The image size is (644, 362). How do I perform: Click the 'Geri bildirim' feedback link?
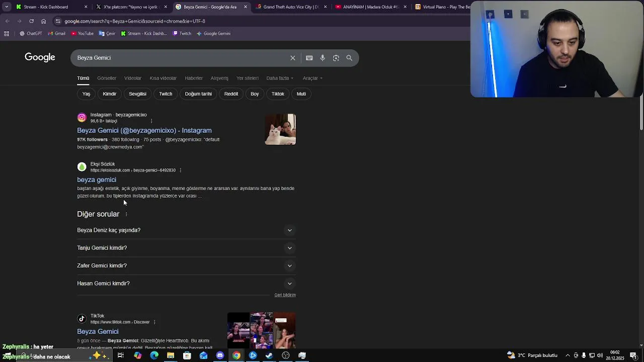285,295
